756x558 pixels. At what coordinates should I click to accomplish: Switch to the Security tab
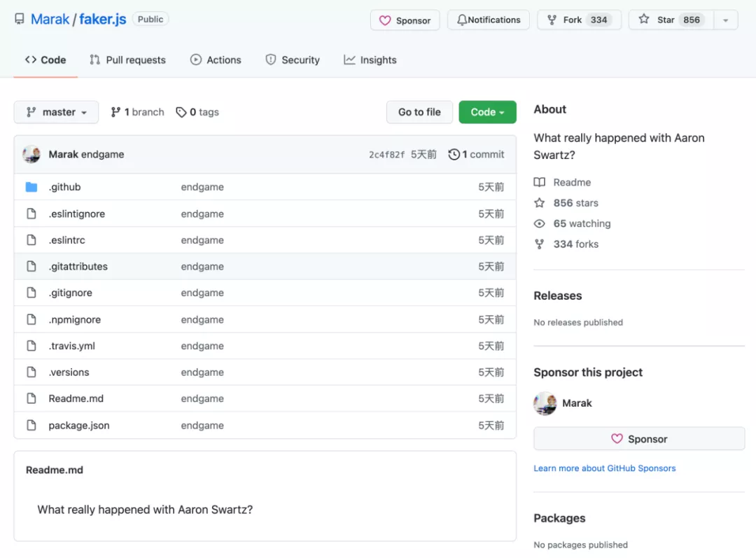pos(293,60)
